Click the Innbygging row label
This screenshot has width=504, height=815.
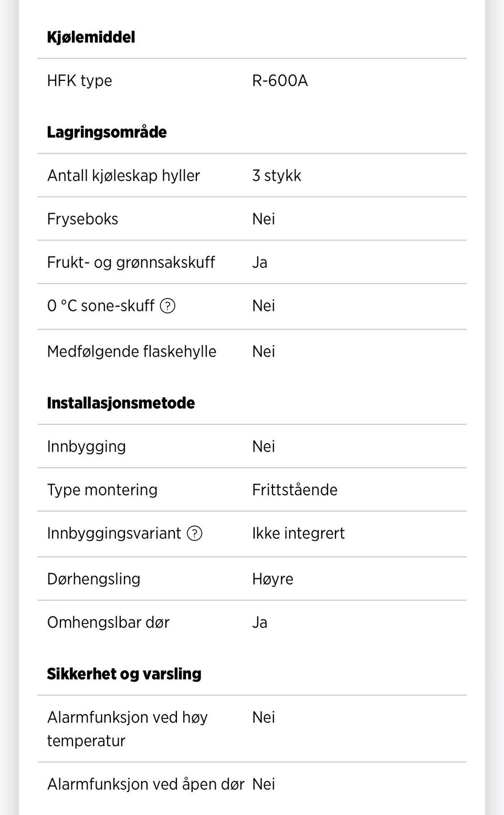(x=86, y=447)
